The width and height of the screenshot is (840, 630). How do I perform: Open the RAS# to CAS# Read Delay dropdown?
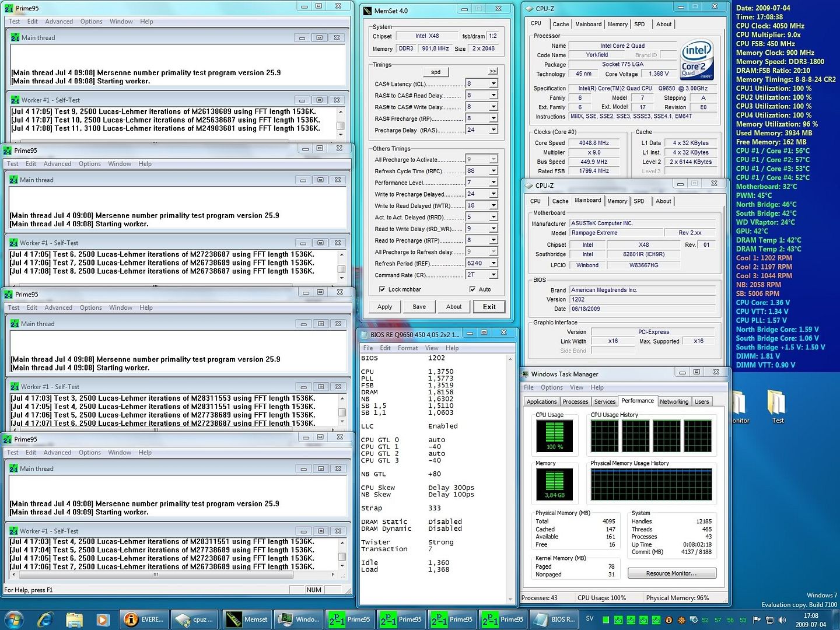coord(494,95)
